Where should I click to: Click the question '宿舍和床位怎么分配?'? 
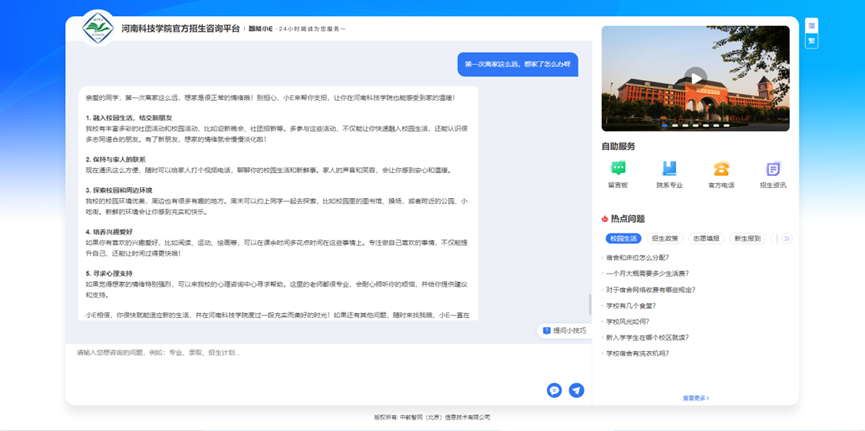pyautogui.click(x=639, y=257)
